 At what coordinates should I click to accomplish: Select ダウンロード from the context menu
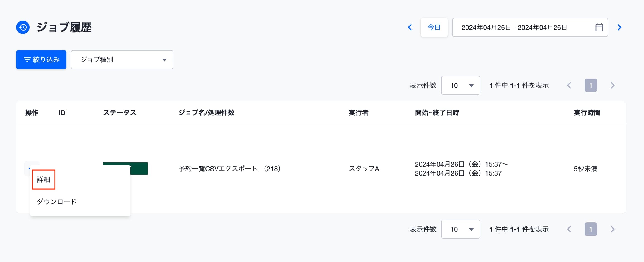[57, 202]
